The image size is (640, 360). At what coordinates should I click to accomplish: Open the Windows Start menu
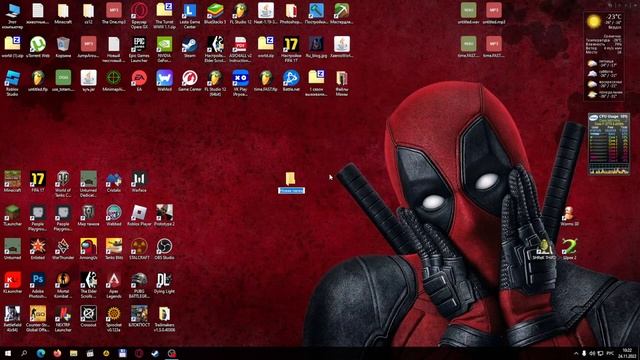pos(8,353)
